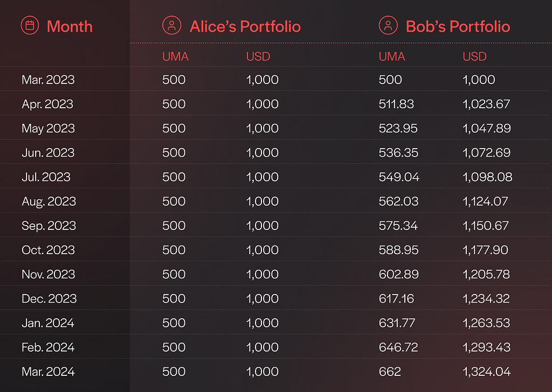Click the calendar icon beside Month

(x=30, y=25)
